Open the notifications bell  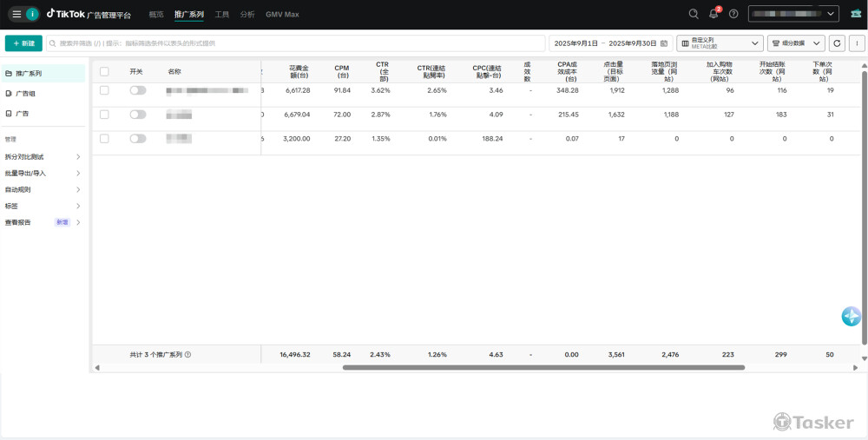(x=713, y=14)
